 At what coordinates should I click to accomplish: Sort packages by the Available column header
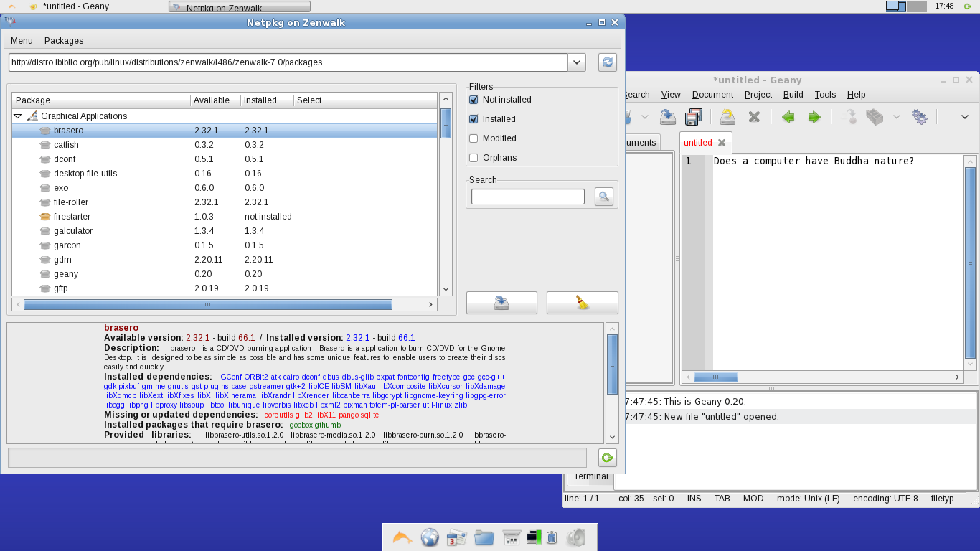[215, 100]
